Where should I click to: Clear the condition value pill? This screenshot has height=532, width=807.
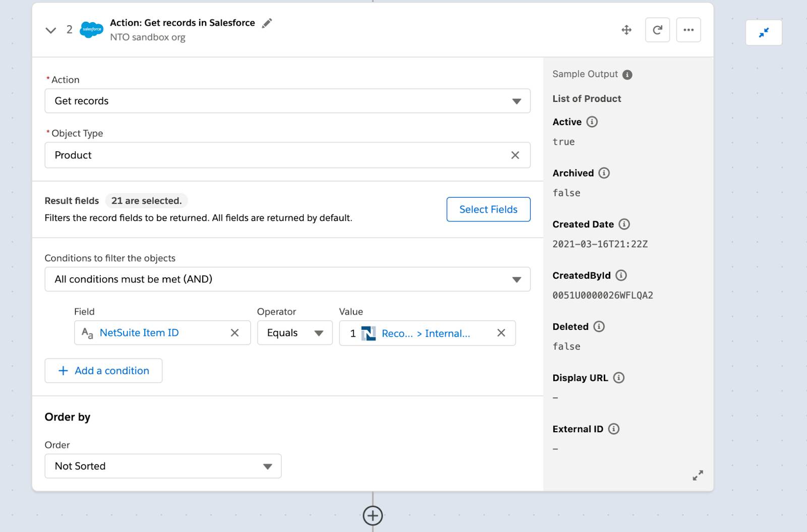[501, 333]
